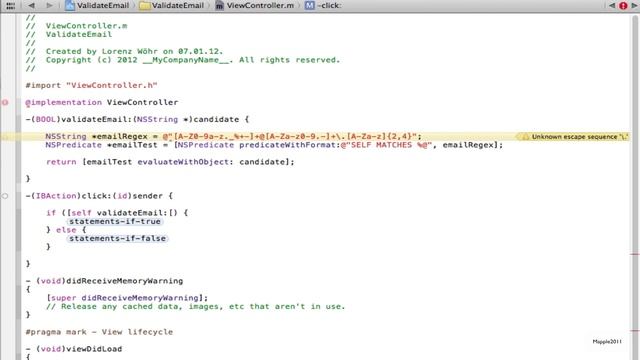The height and width of the screenshot is (360, 640).
Task: Click the vertical editor scrollbar
Action: click(x=635, y=187)
